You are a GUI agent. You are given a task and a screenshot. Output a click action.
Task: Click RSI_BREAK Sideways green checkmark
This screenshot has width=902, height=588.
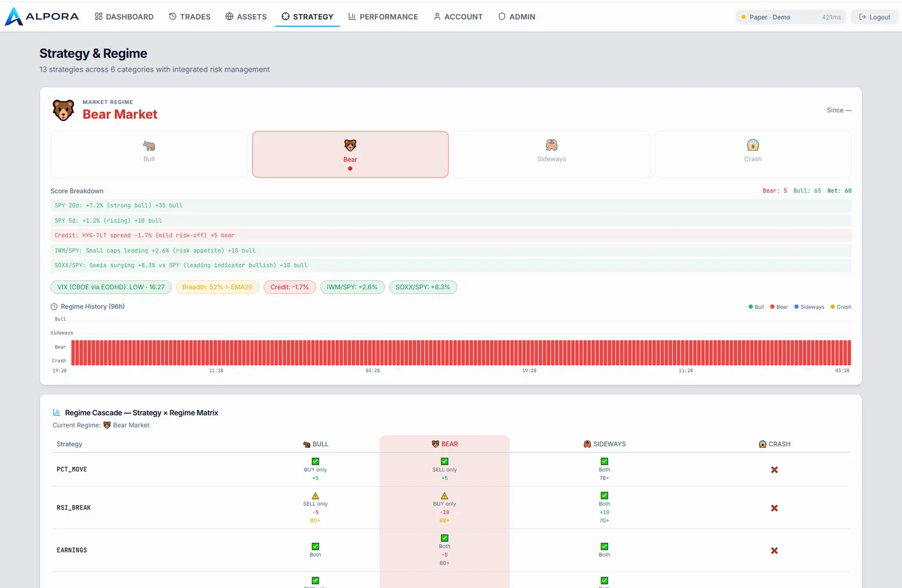(604, 496)
